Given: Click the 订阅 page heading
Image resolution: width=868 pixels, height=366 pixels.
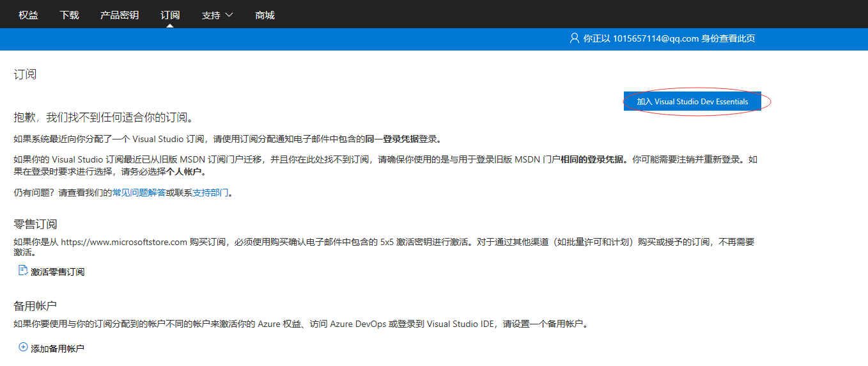Looking at the screenshot, I should tap(26, 74).
